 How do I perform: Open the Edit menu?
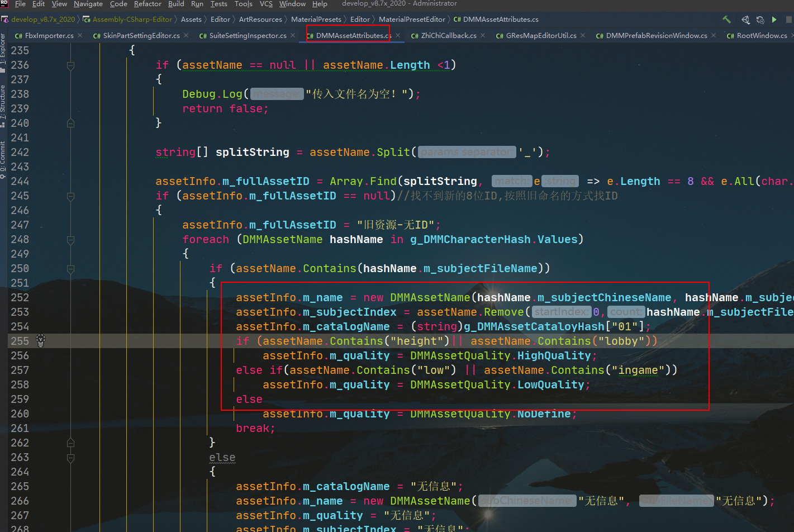point(39,3)
